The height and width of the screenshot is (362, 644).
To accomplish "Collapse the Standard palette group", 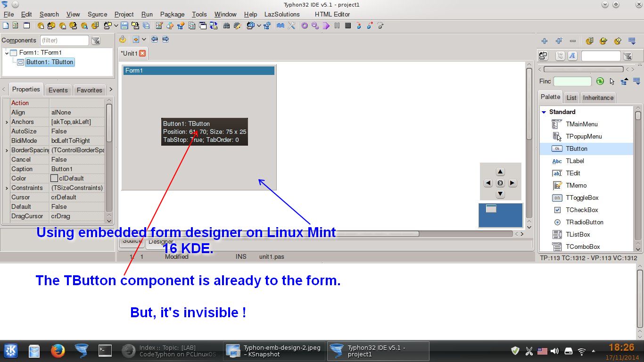I will tap(544, 112).
